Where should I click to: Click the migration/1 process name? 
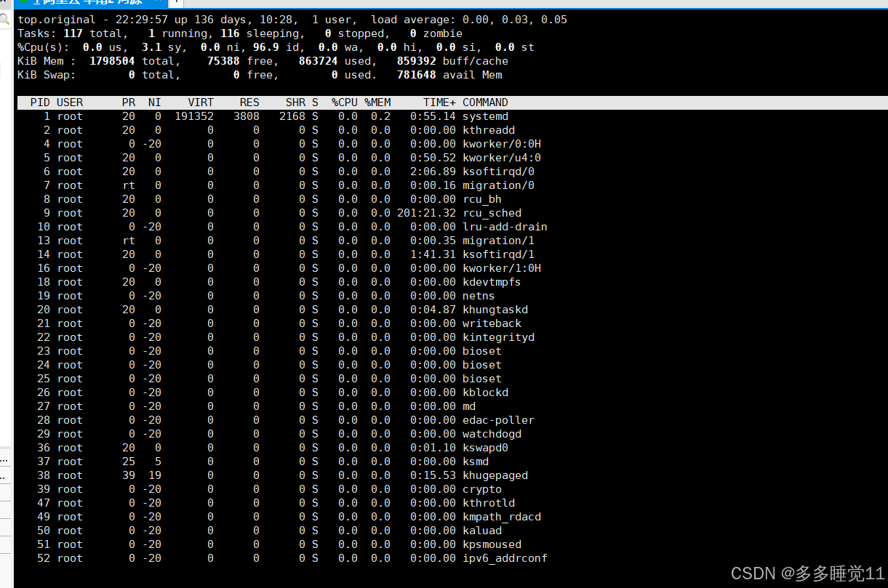tap(498, 241)
